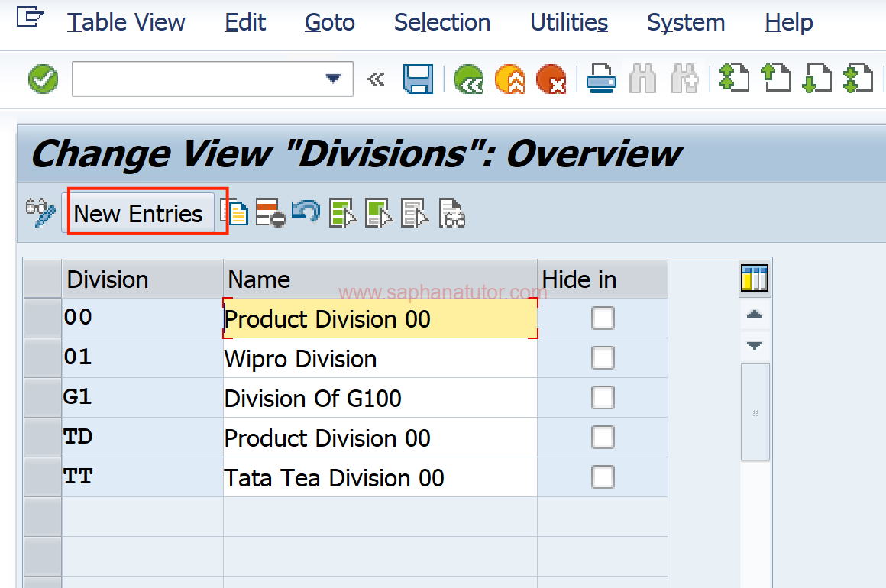
Task: Check Hide box for division TD
Action: [x=603, y=438]
